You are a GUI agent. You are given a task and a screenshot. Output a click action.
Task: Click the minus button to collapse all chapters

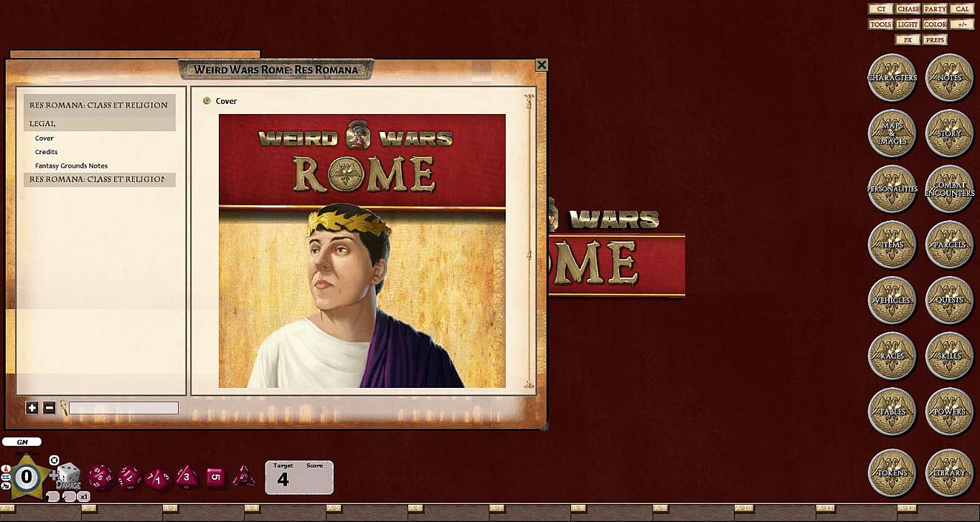pos(49,407)
